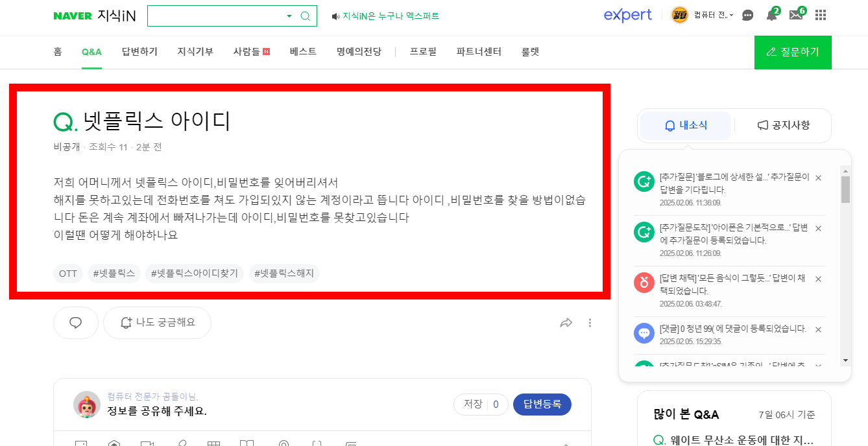
Task: Click the 나도 궁금해요 button
Action: point(157,323)
